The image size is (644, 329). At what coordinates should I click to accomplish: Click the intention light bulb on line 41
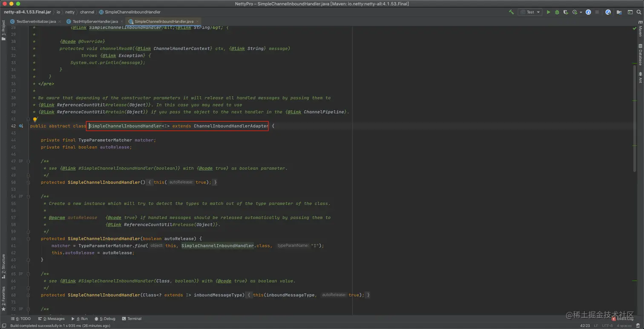coord(35,120)
